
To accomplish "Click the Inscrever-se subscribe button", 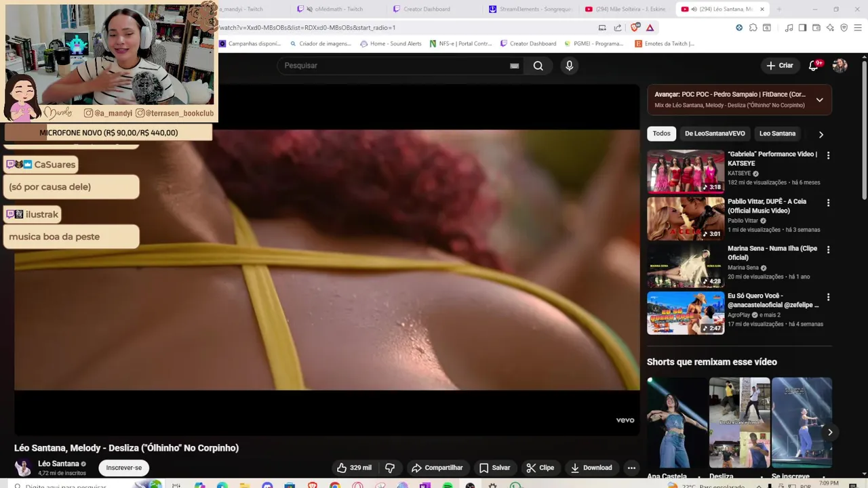I will point(123,468).
